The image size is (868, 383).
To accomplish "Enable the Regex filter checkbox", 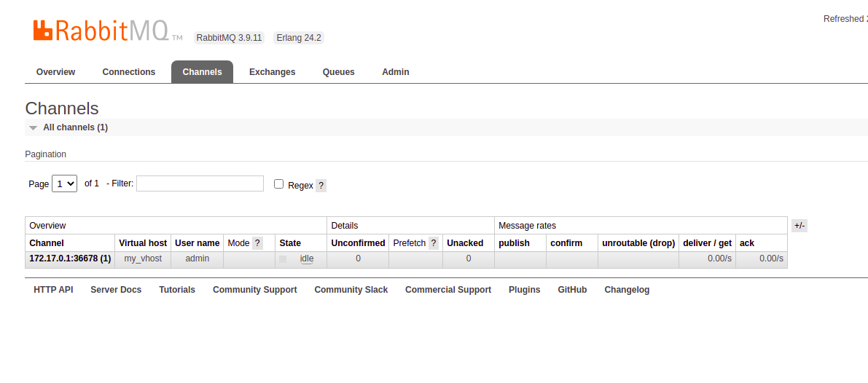I will tap(278, 184).
